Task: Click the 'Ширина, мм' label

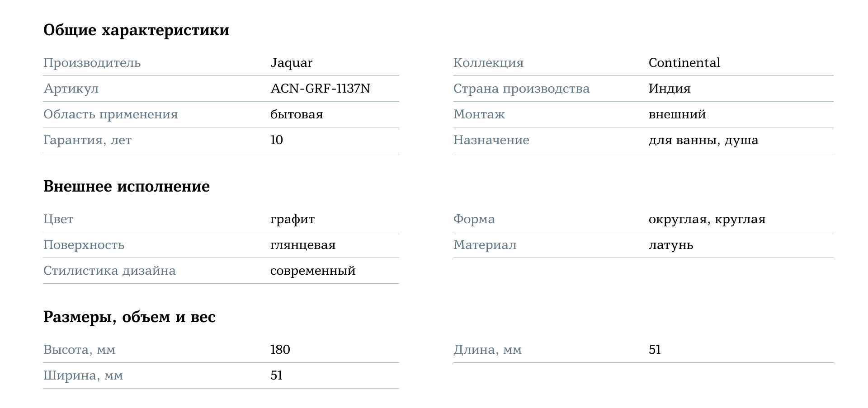Action: [83, 375]
